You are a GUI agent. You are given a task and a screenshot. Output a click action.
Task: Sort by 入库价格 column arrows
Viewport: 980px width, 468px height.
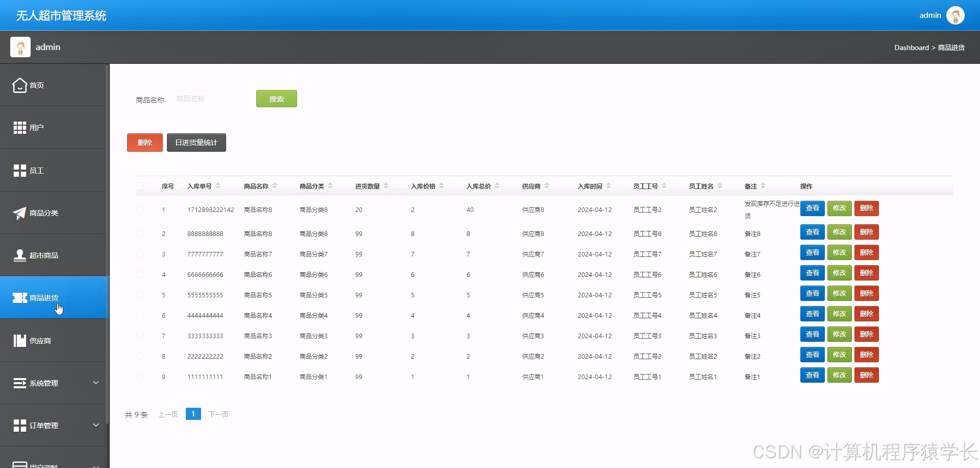[442, 186]
